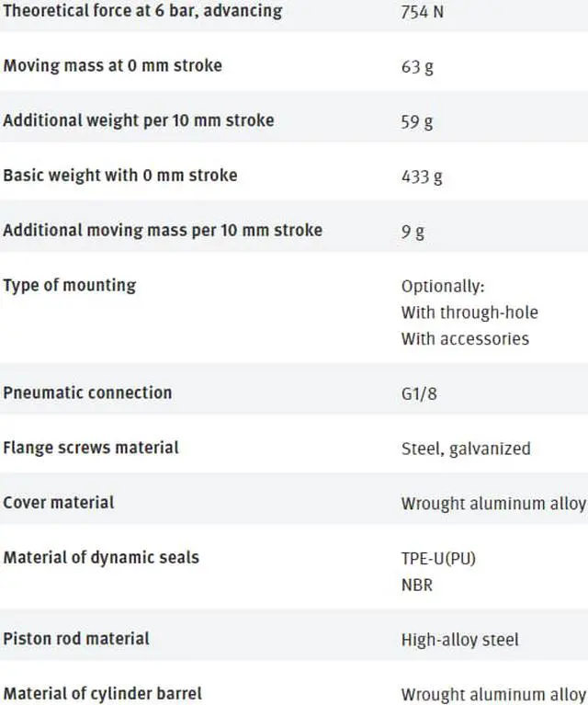Click the "Basic weight with 0 mm stroke" label
Viewport: 588px width, 705px height.
coord(120,176)
